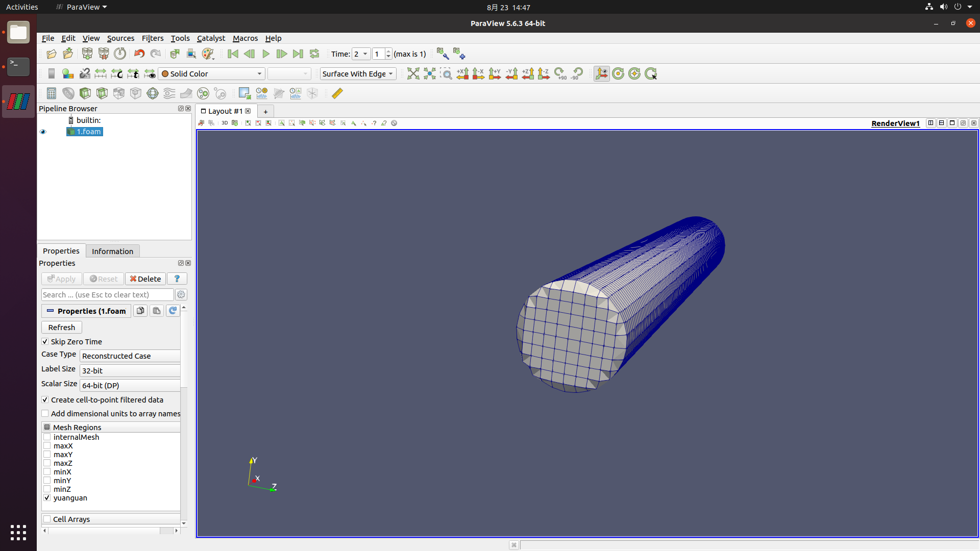
Task: Apply the Stream Tracer filter icon
Action: pos(169,93)
